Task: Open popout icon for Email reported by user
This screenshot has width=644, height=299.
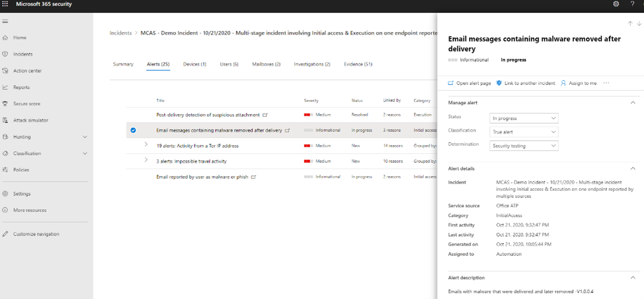Action: 254,177
